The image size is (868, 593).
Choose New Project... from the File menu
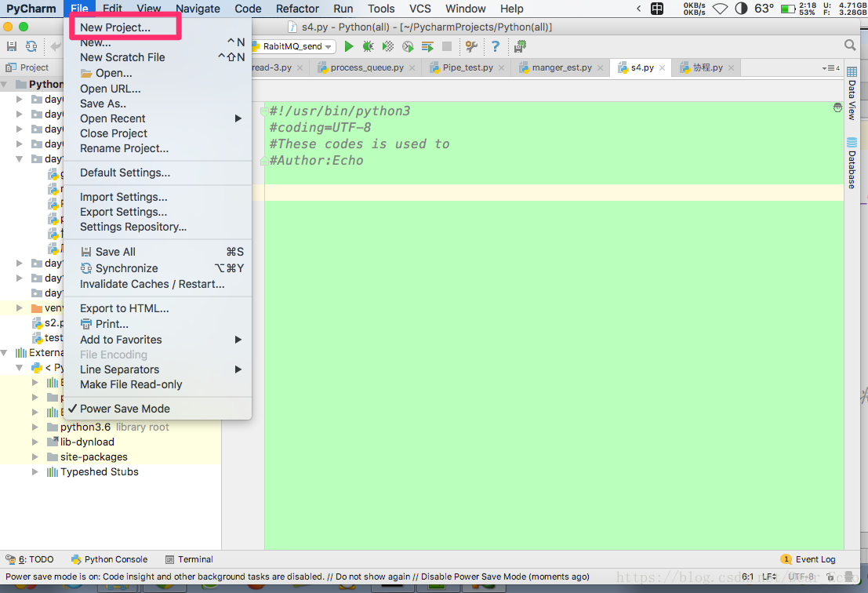click(x=158, y=27)
